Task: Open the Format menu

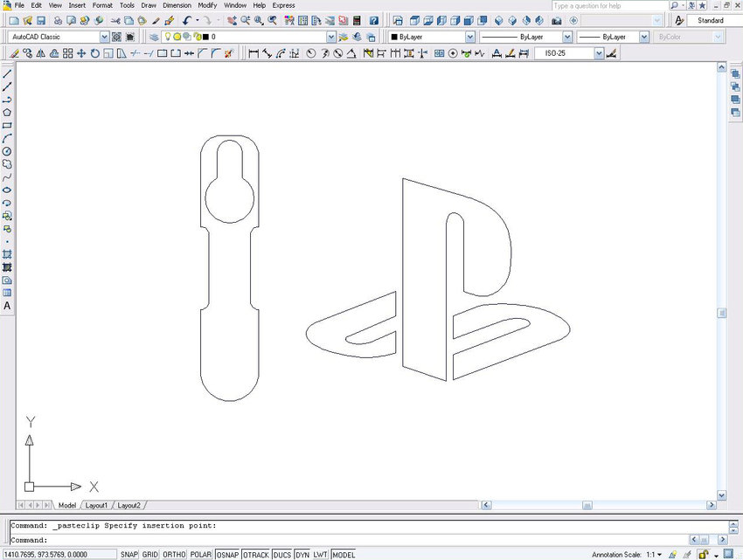Action: 102,5
